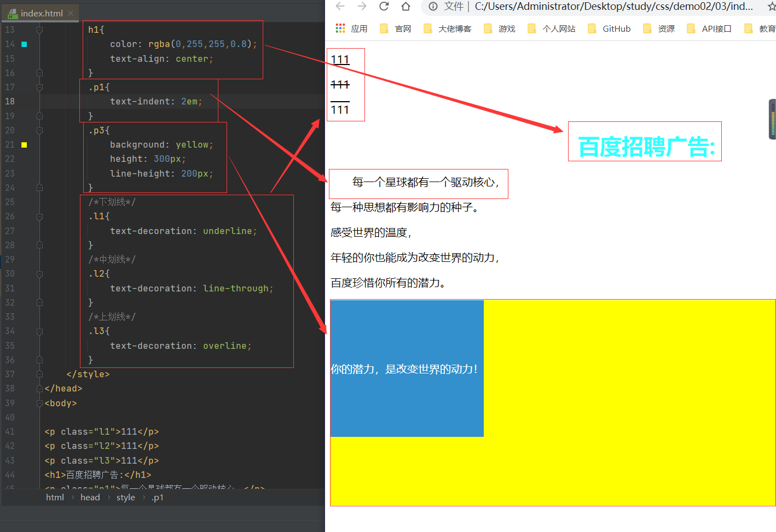
Task: Open the 资源 bookmark folder
Action: (658, 28)
